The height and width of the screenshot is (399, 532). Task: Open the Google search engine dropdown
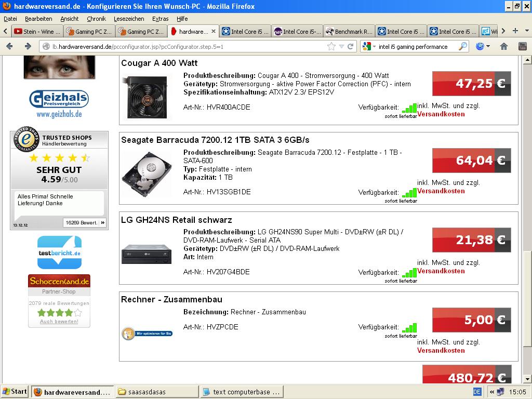coord(375,47)
